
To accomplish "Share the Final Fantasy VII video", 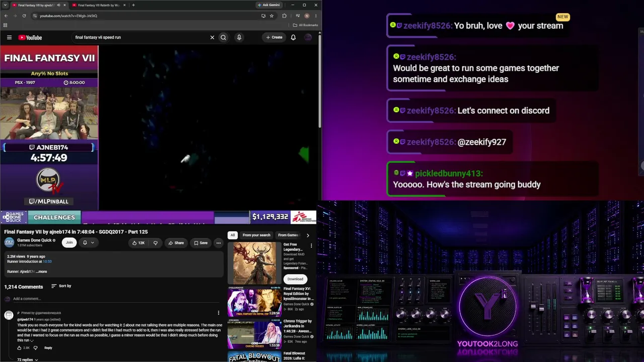I will [x=176, y=243].
